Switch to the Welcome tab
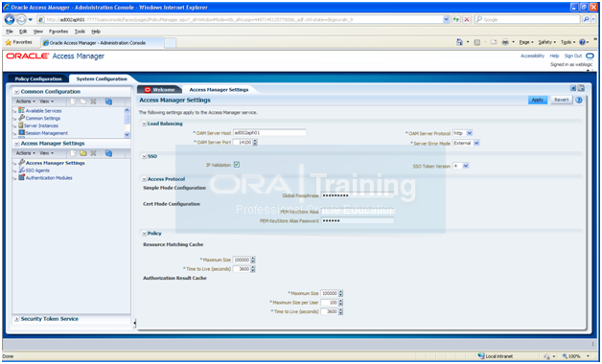This screenshot has width=602, height=364. coord(160,90)
